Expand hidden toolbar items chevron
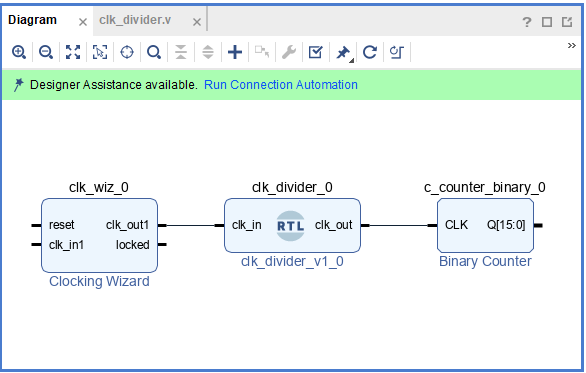Screen dimensions: 586x373 (571, 46)
